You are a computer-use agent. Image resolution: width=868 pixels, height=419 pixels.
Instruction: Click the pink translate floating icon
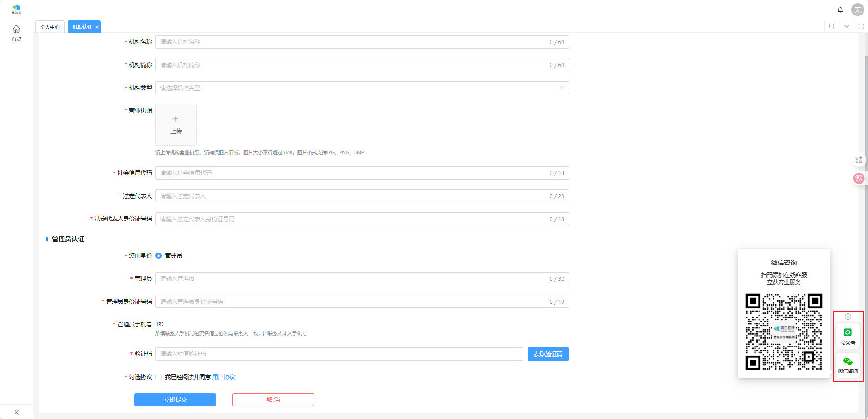pyautogui.click(x=858, y=178)
